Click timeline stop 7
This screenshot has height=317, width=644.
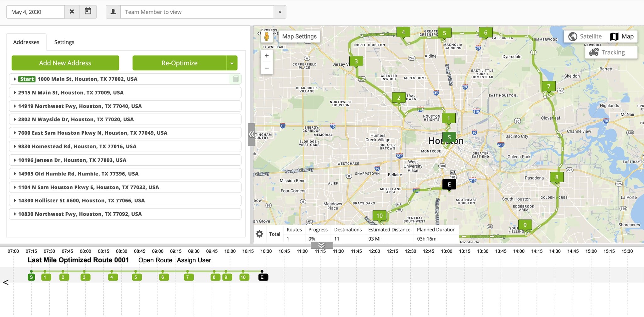pos(189,277)
